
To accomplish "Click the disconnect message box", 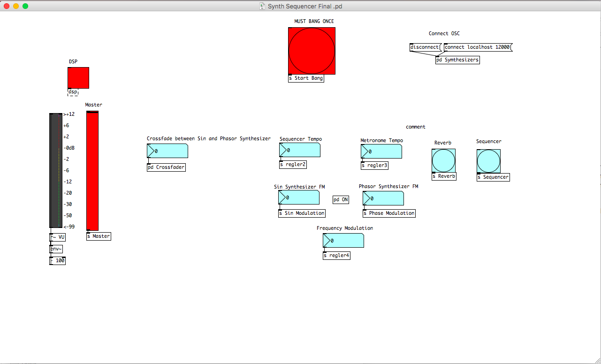I will coord(425,47).
